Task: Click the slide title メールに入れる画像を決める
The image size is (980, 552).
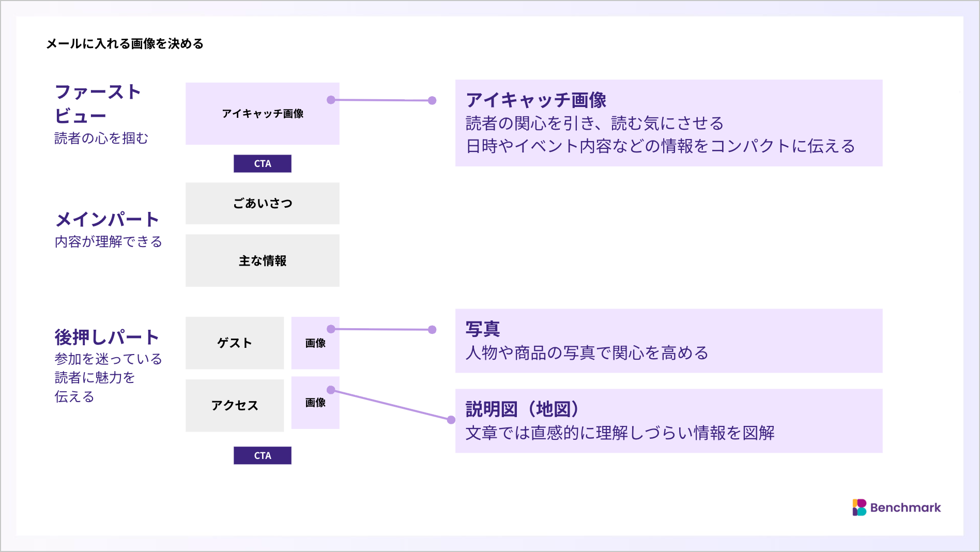Action: point(125,44)
